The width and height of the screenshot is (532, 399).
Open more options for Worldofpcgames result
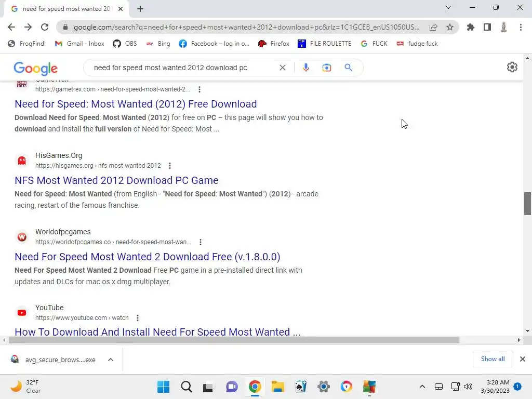(x=201, y=242)
